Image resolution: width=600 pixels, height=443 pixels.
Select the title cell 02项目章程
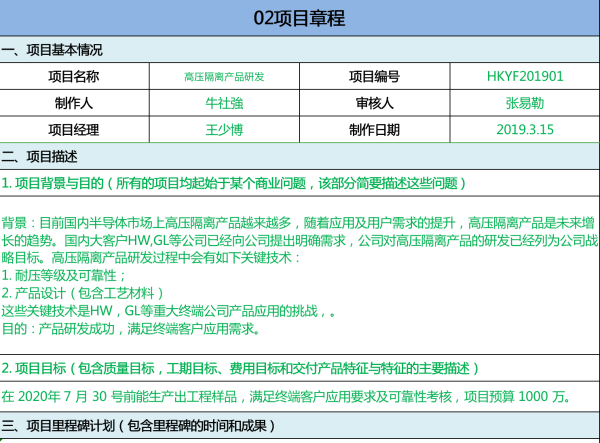coord(299,18)
